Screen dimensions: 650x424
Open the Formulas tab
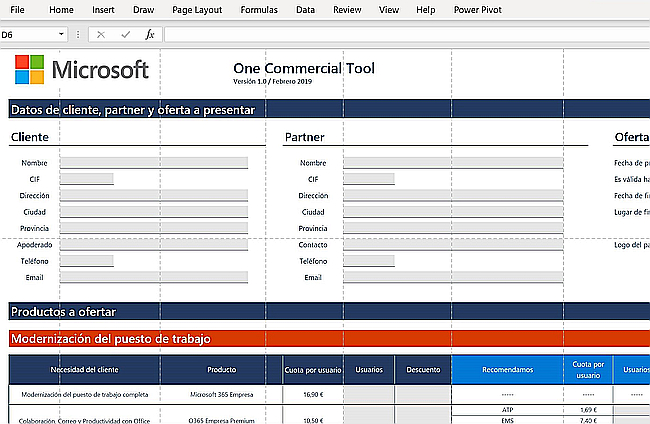[259, 10]
